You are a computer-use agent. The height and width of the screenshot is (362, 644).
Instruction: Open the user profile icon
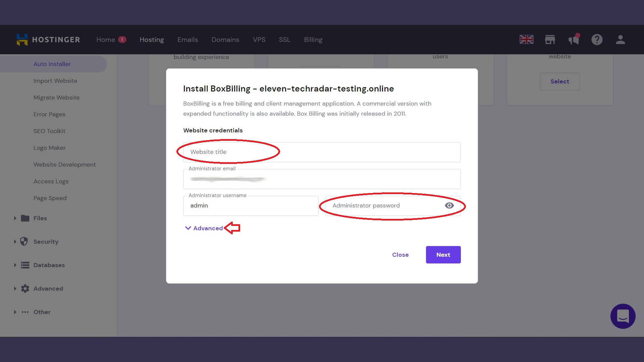tap(621, 40)
